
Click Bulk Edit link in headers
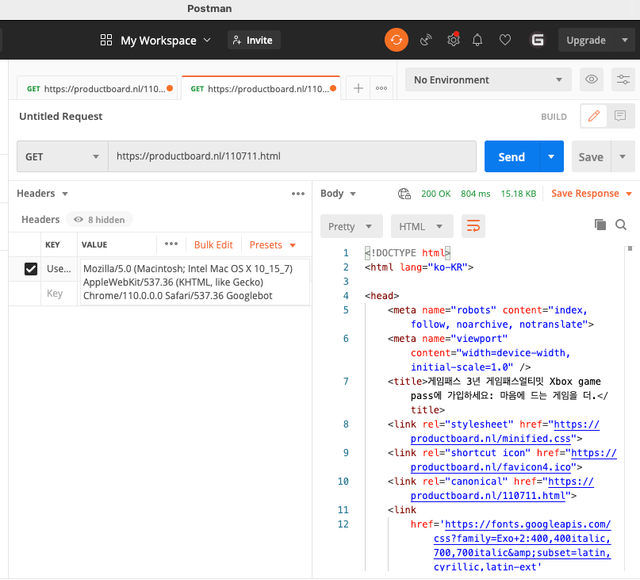[213, 244]
